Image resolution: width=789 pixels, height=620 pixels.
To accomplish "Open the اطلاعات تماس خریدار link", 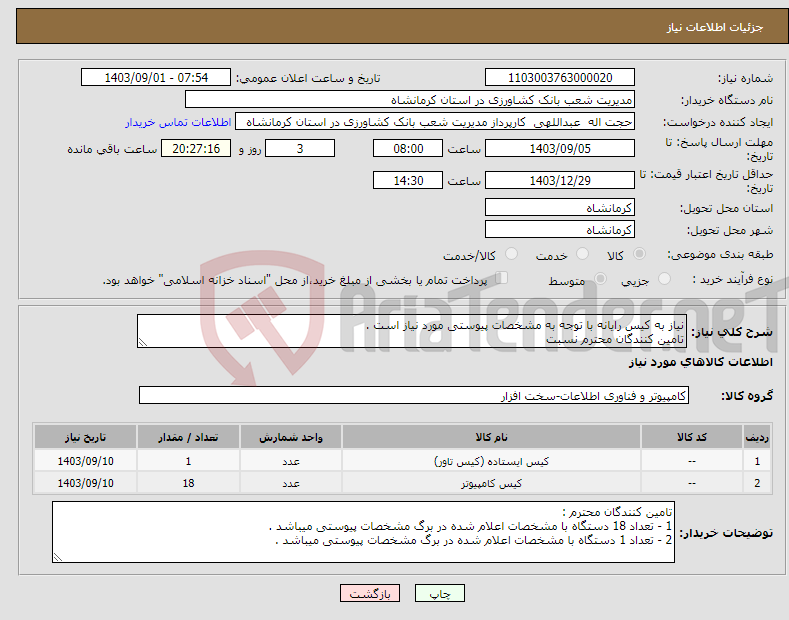I will coord(178,122).
